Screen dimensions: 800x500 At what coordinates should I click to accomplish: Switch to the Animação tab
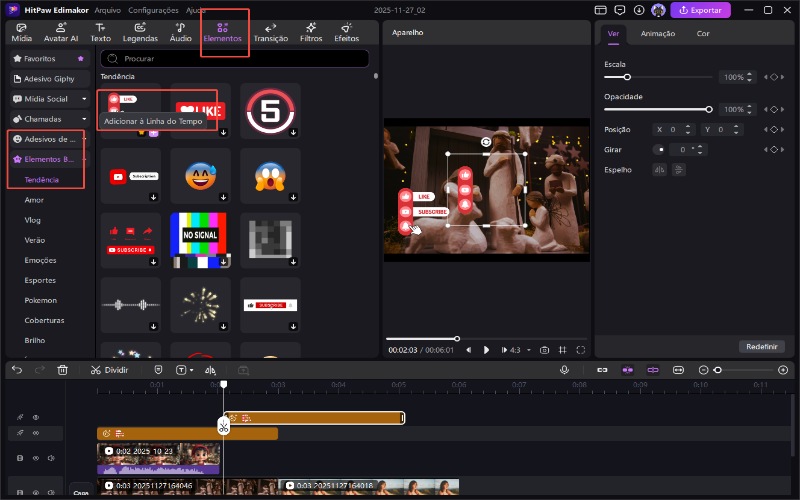[657, 33]
